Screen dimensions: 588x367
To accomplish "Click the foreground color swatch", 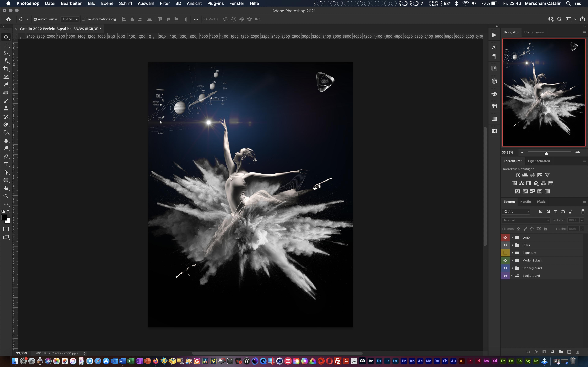I will tap(4, 217).
